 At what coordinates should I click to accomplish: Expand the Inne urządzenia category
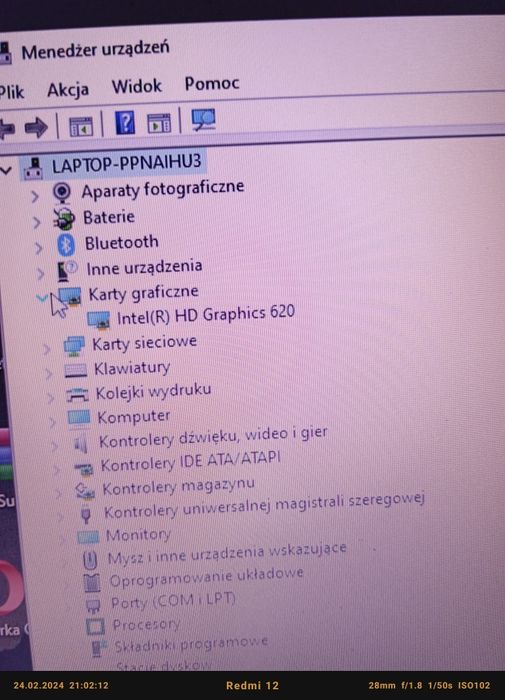(41, 273)
